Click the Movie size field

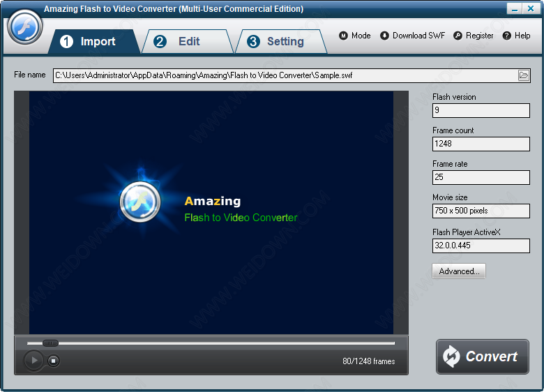click(x=481, y=211)
